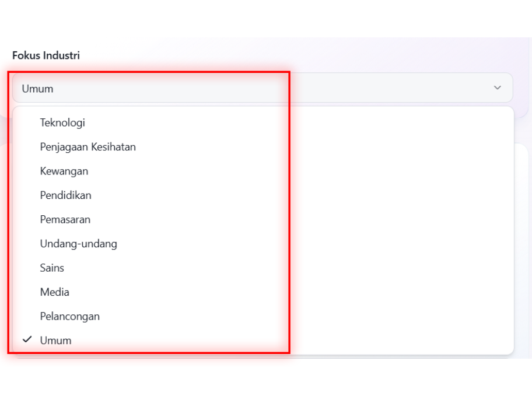This screenshot has width=532, height=396.
Task: Choose Pemasaran from the list
Action: point(65,219)
